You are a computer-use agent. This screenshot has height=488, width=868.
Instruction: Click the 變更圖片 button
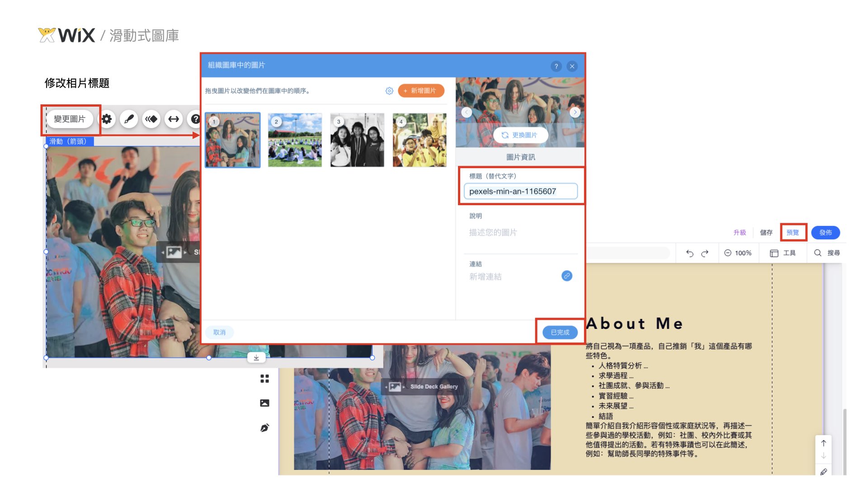tap(70, 119)
